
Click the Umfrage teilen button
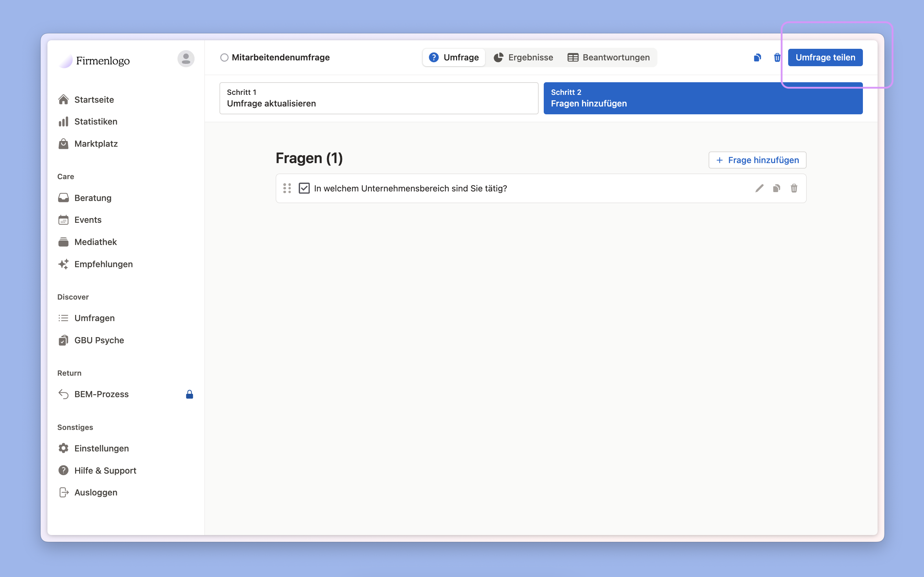point(825,58)
